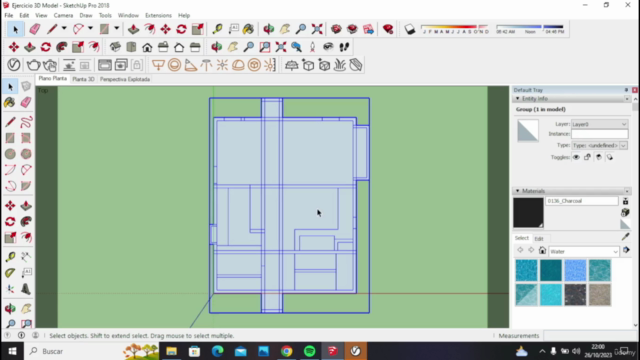Viewport: 640px width, 360px height.
Task: Select the 3D Text tool in left toolbar
Action: [26, 289]
